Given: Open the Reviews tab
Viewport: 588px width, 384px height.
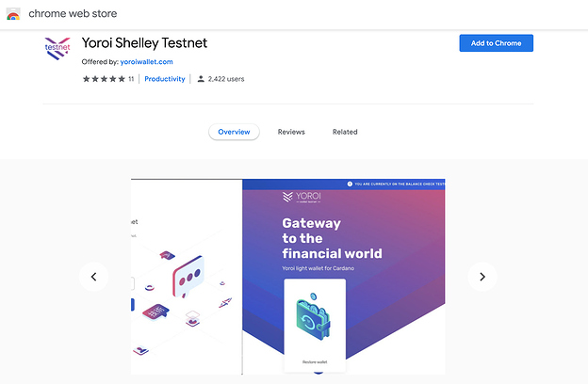Looking at the screenshot, I should tap(291, 132).
